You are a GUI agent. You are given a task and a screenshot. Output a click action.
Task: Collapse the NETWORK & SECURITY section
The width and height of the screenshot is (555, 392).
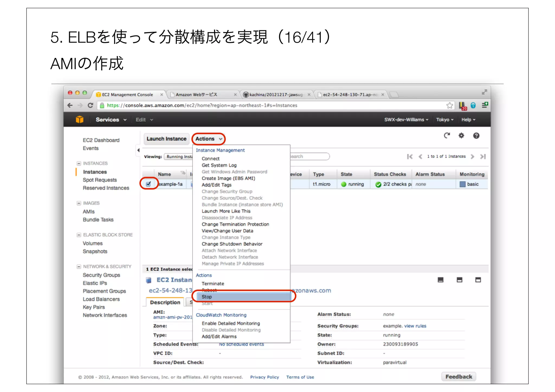tap(79, 267)
